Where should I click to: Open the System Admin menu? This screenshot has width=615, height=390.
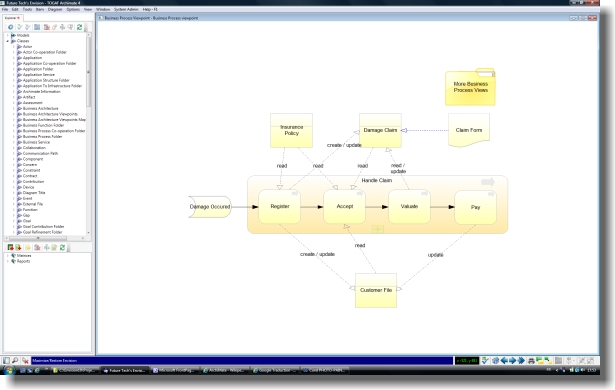tap(126, 9)
